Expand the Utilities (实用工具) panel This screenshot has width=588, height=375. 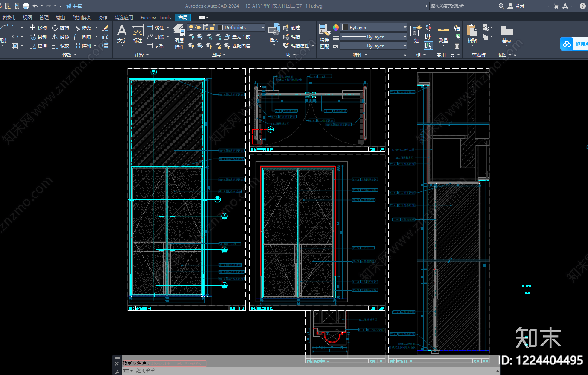[x=448, y=55]
